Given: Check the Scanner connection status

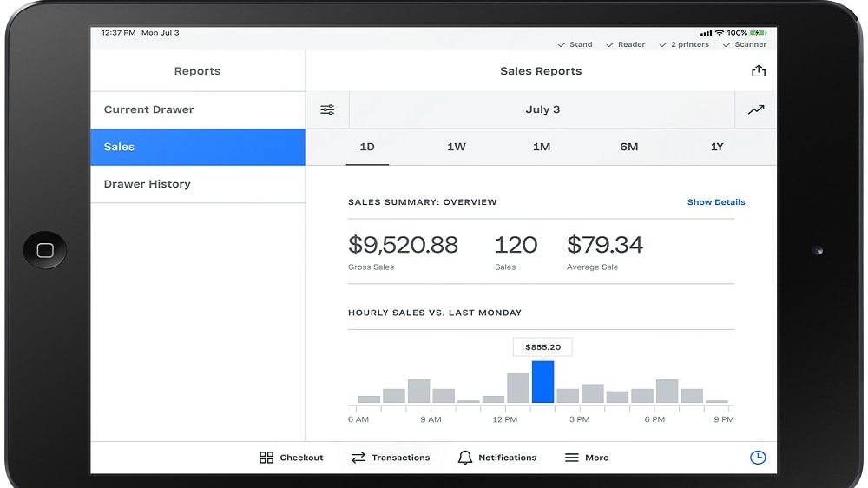Looking at the screenshot, I should tap(745, 44).
